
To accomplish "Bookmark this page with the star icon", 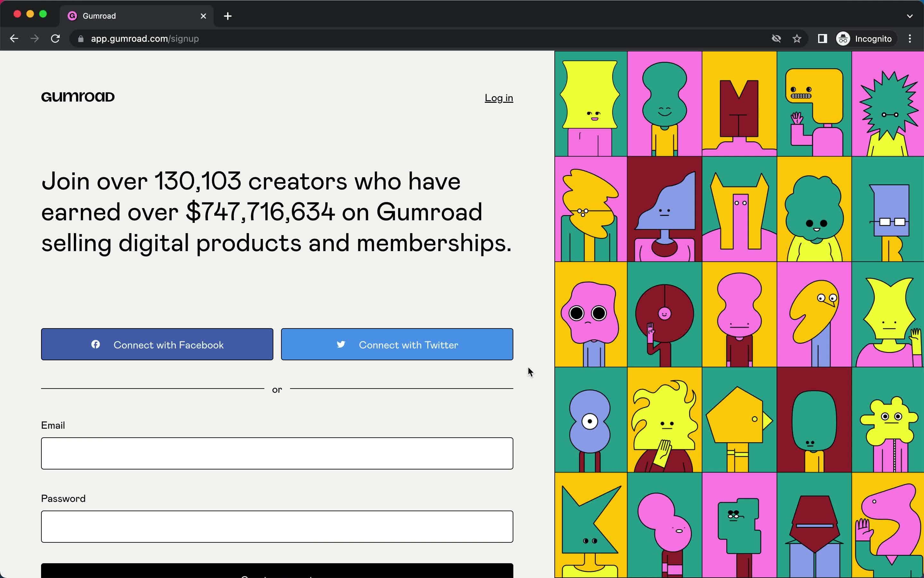I will tap(797, 39).
